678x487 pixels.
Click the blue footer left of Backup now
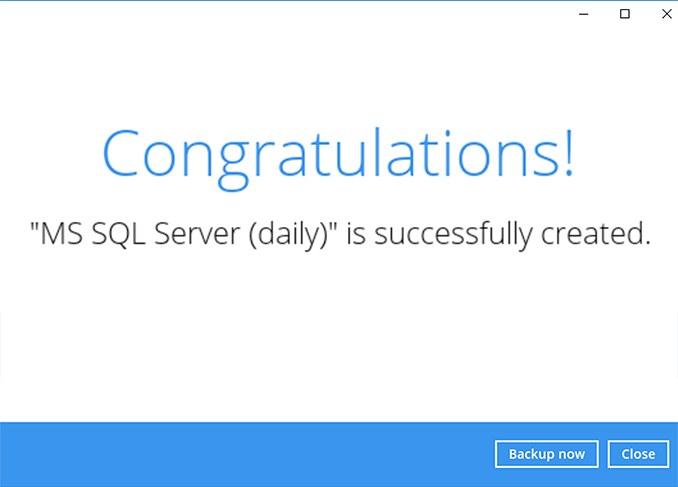[x=400, y=455]
